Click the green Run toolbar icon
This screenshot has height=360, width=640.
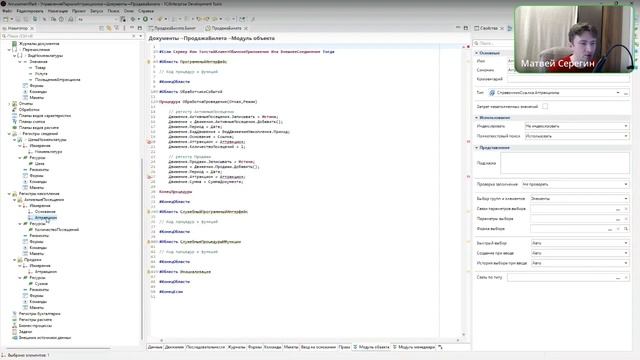pos(145,19)
